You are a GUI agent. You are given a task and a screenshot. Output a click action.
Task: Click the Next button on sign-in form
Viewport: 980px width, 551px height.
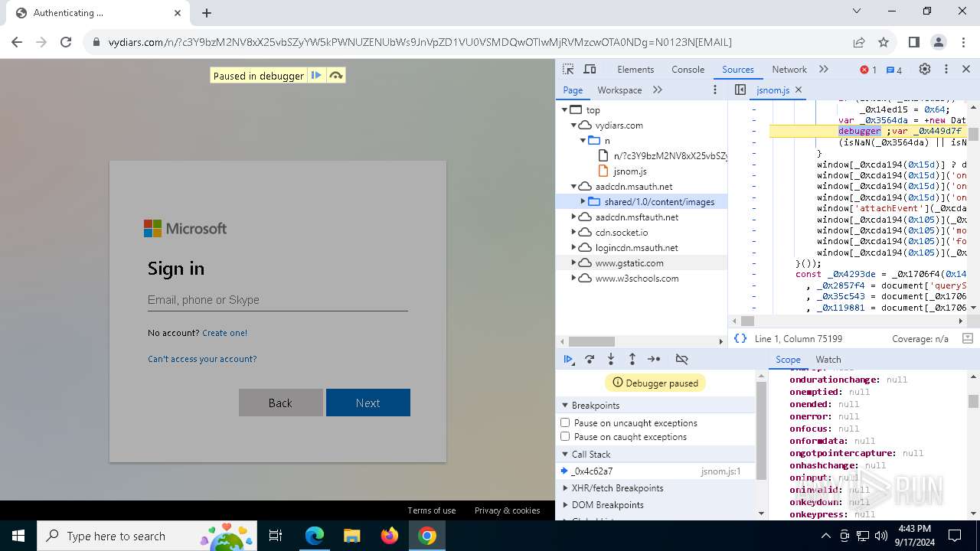[x=368, y=403]
